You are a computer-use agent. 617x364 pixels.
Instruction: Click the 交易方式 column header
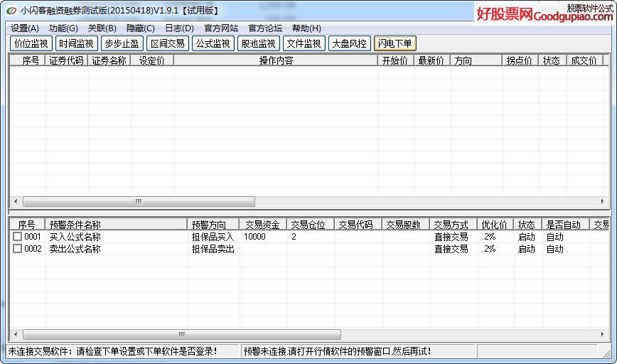point(453,225)
